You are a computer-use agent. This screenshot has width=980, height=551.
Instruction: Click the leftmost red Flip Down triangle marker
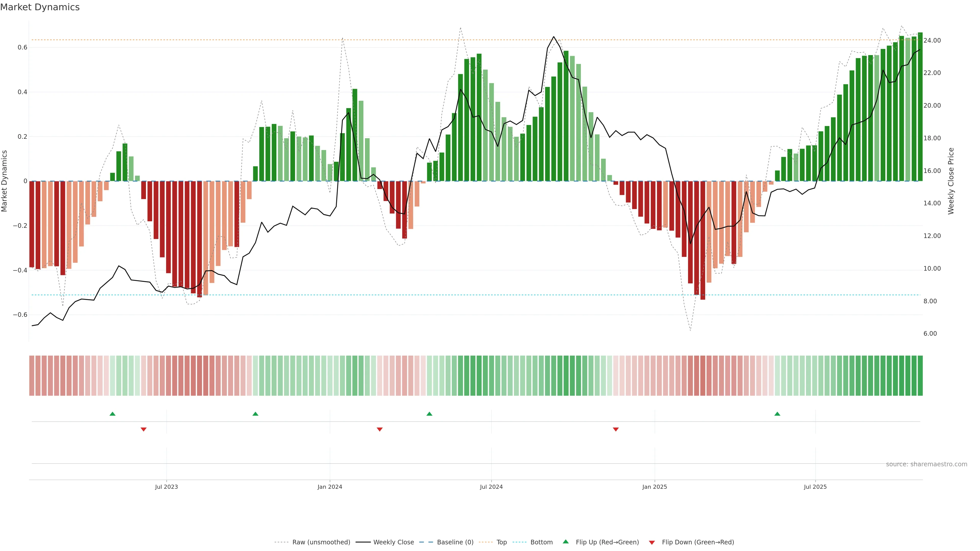(x=143, y=429)
